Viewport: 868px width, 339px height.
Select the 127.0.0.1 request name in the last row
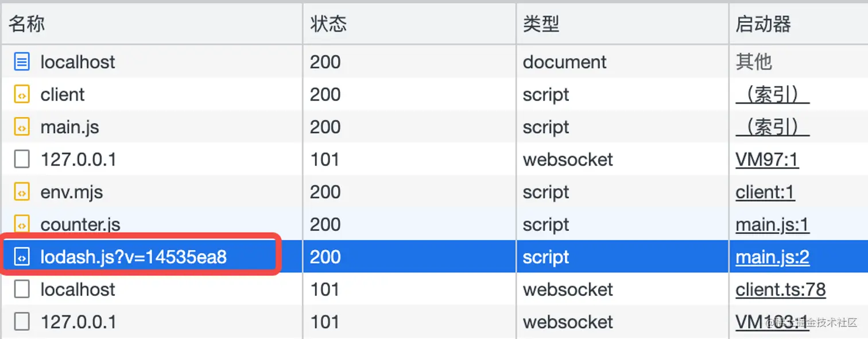point(78,322)
